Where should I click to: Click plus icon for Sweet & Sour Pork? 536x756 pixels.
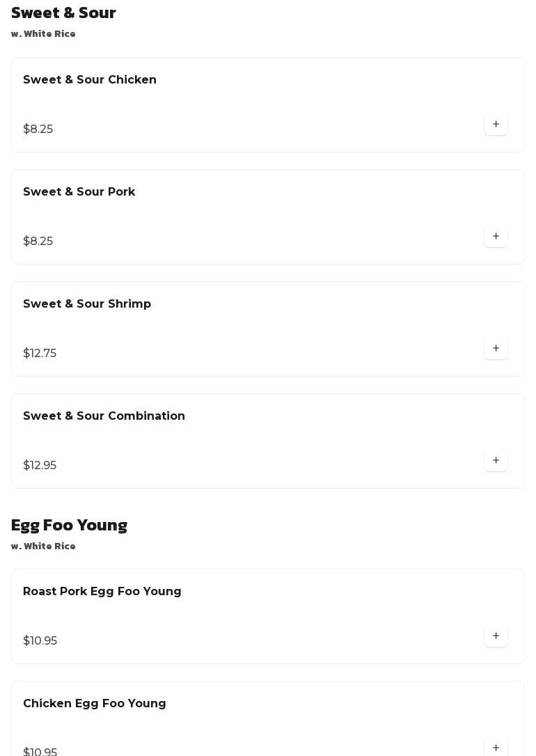tap(496, 237)
